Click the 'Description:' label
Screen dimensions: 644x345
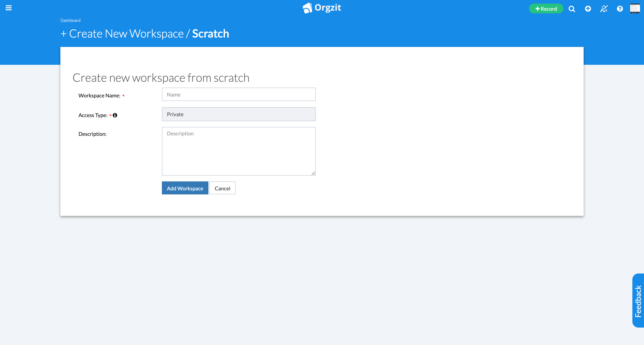[93, 134]
